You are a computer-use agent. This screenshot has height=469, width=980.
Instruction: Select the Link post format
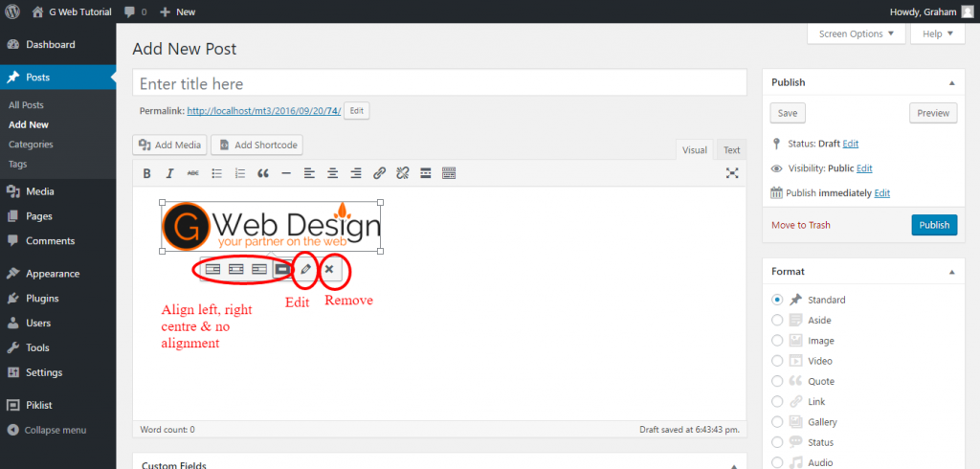coord(777,401)
